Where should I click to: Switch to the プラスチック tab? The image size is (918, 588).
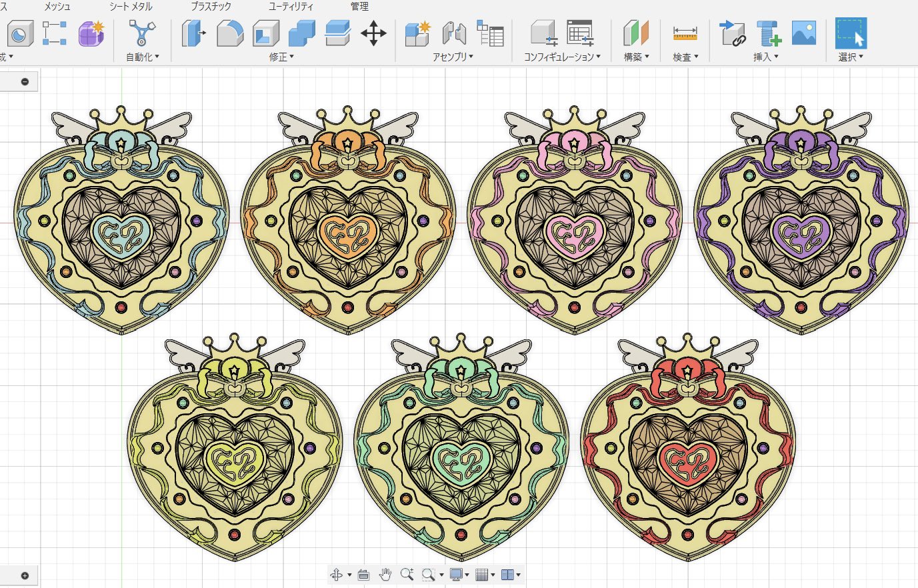pos(211,6)
